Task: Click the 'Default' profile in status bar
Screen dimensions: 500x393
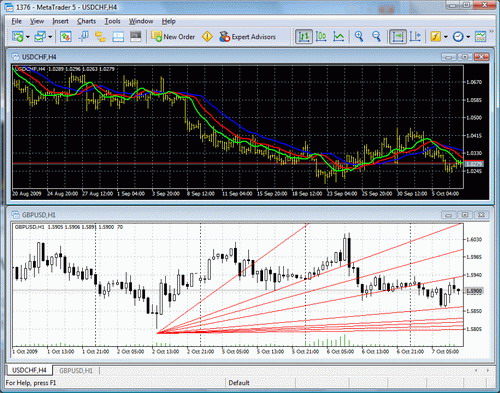Action: point(239,383)
